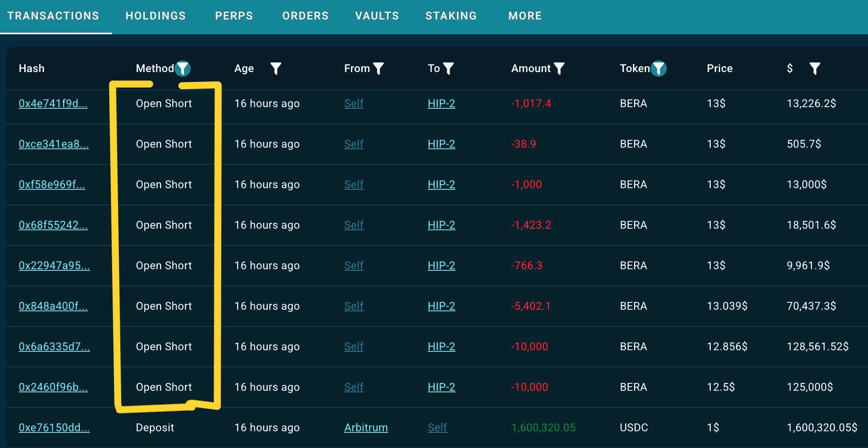Open the Holdings tab
Image resolution: width=868 pixels, height=448 pixels.
[156, 16]
